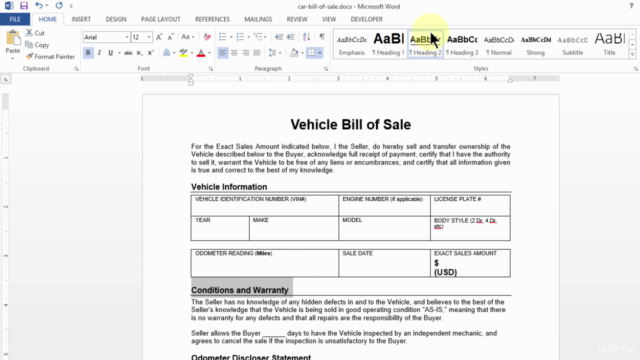Viewport: 640px width, 360px height.
Task: Select the Format Painter brush
Action: click(29, 56)
